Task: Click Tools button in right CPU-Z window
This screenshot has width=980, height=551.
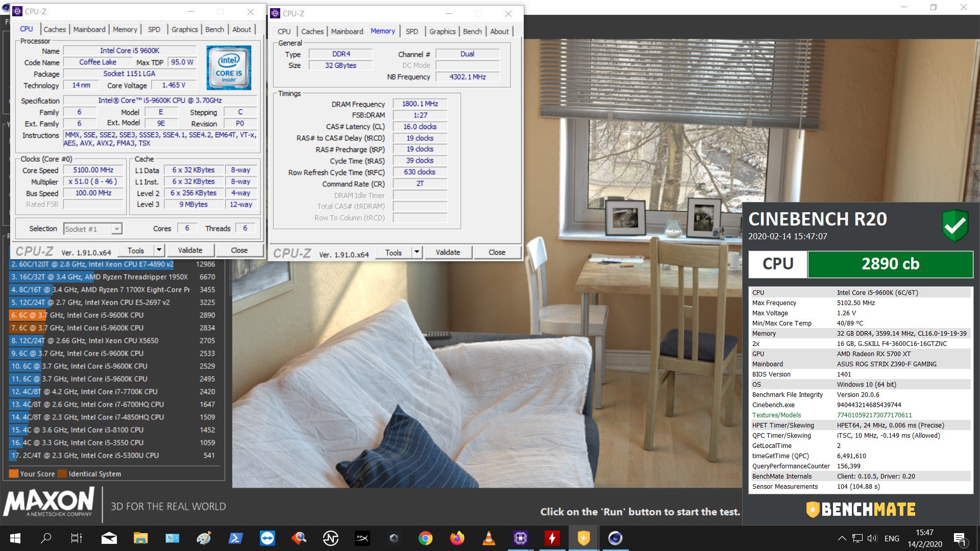Action: pos(394,253)
